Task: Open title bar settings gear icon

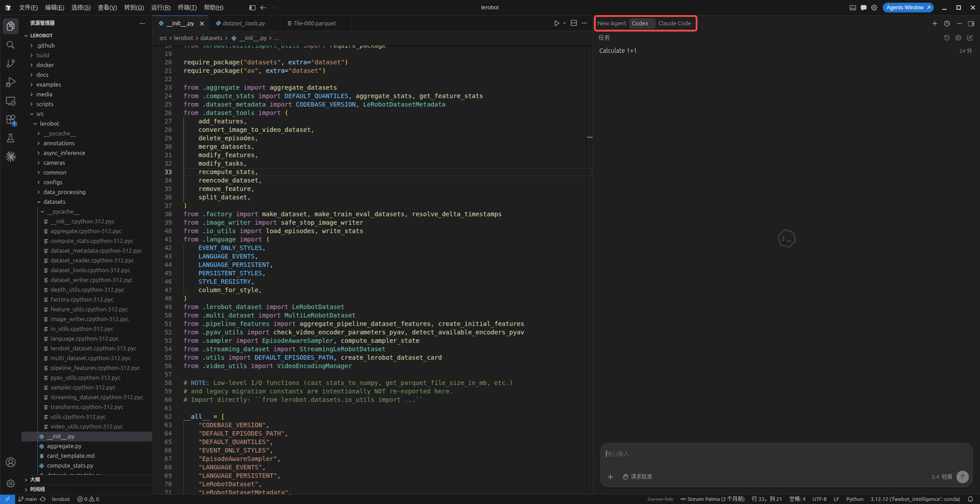Action: pyautogui.click(x=874, y=8)
